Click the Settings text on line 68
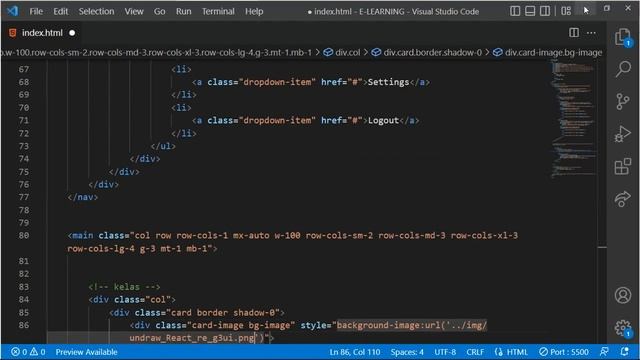Viewport: 640px width, 360px height. tap(388, 82)
